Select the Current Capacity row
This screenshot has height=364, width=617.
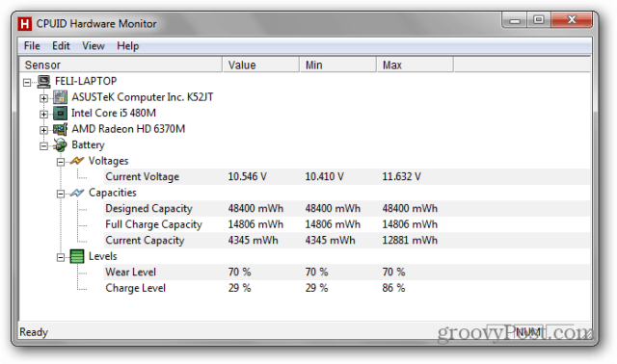pyautogui.click(x=346, y=241)
